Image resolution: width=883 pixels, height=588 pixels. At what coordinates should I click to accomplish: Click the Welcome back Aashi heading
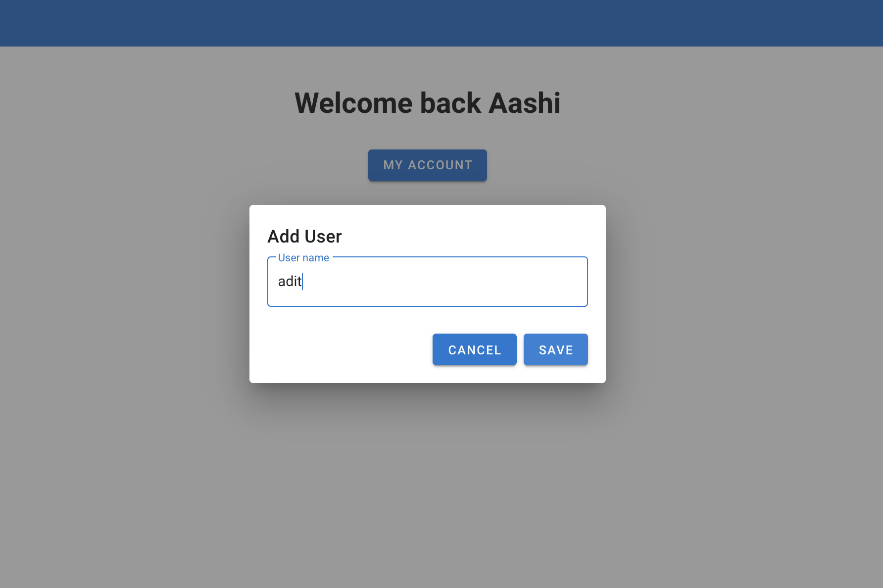click(x=428, y=102)
